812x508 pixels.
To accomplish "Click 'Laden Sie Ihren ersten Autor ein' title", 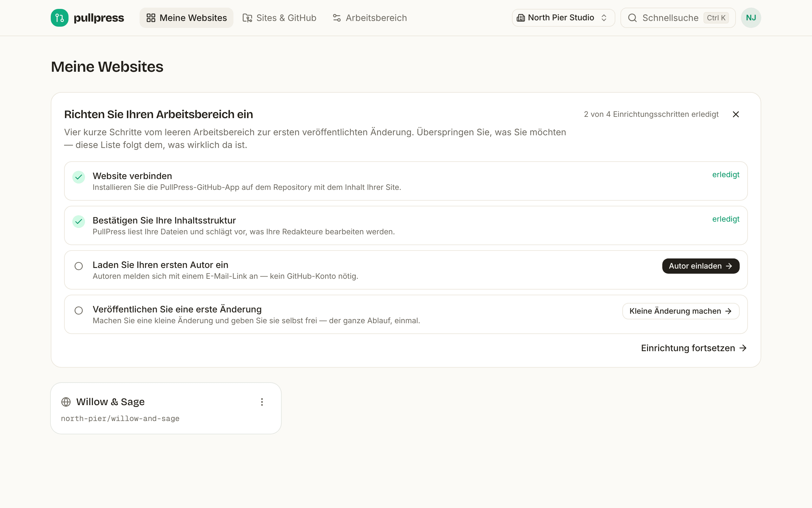I will (x=160, y=265).
